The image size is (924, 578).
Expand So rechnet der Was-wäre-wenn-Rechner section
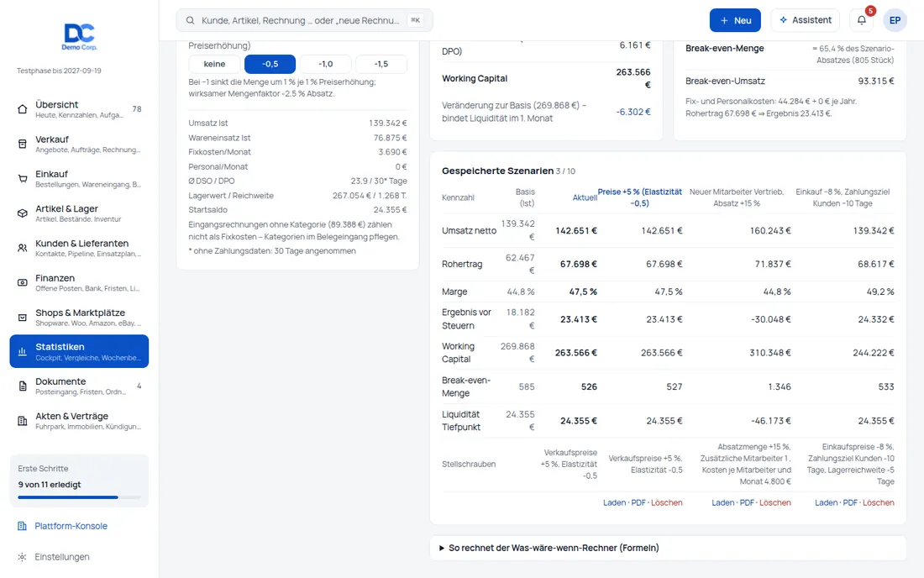tap(668, 548)
